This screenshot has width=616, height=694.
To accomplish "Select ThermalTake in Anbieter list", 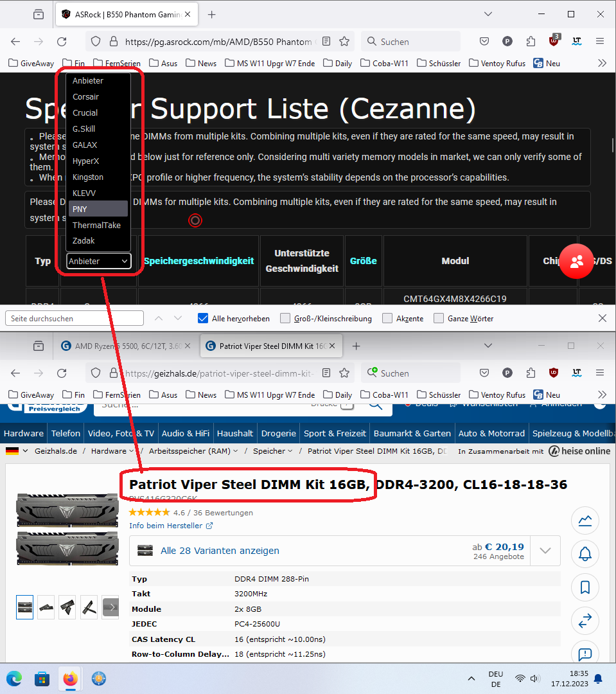I will pyautogui.click(x=98, y=225).
